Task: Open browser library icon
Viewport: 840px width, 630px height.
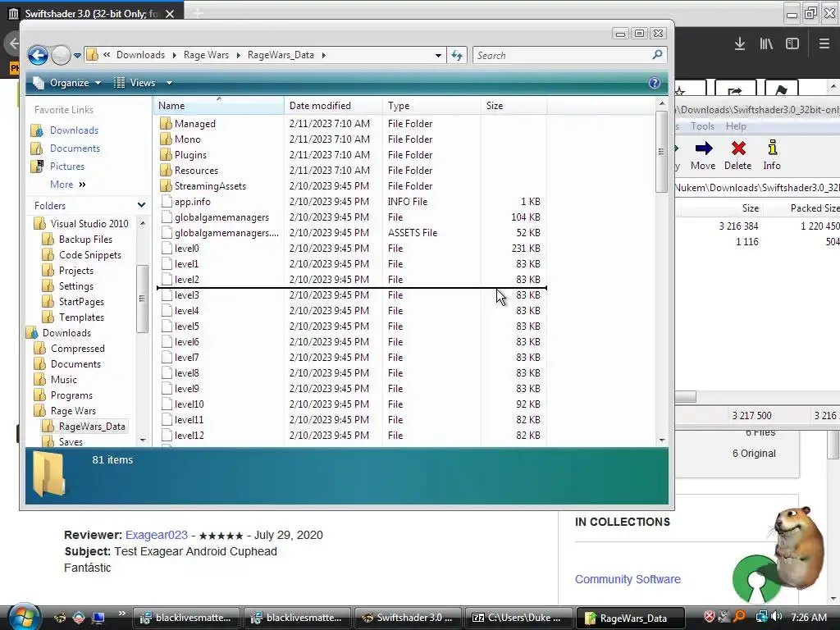Action: 766,43
